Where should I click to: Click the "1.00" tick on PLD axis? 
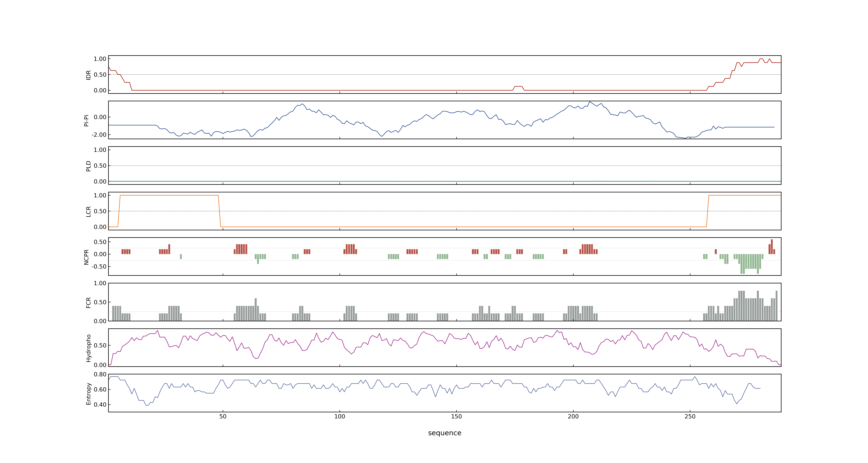(x=100, y=150)
